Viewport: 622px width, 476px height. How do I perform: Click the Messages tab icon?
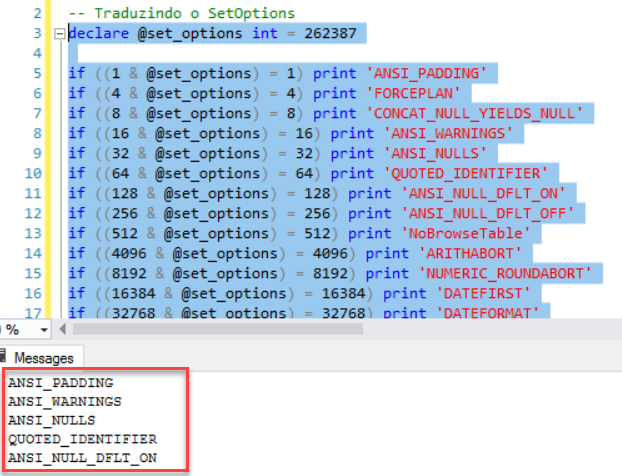tap(5, 357)
